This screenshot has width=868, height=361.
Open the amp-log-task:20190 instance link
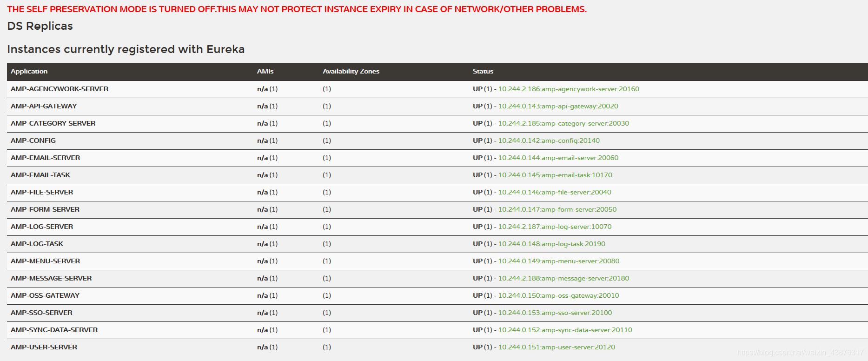click(552, 244)
